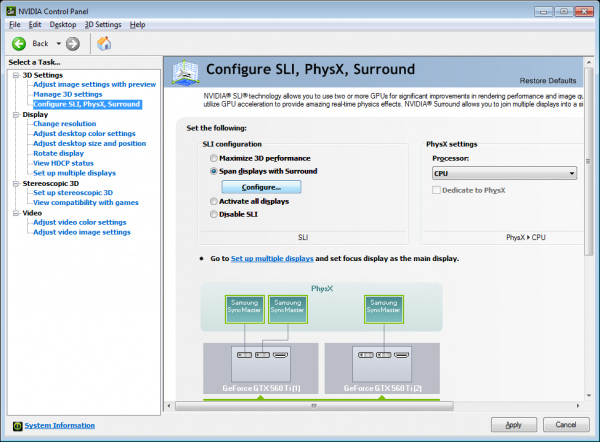
Task: Open the Help menu
Action: (x=137, y=25)
